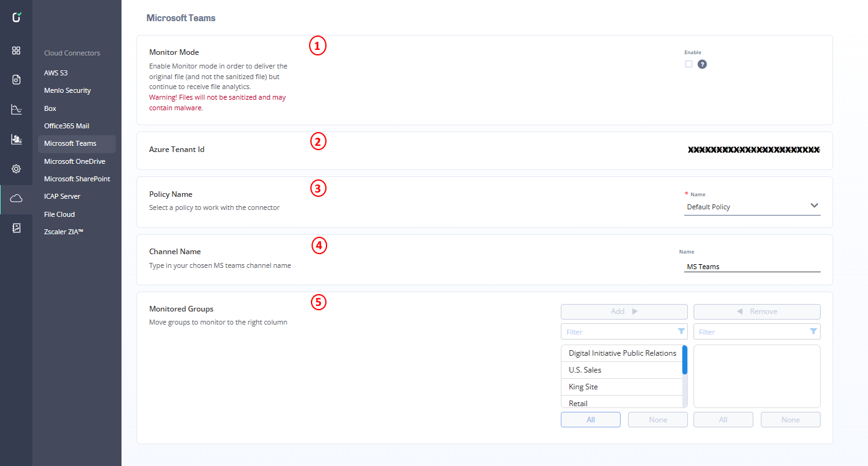Select the cloud connectors cloud icon
The height and width of the screenshot is (466, 868).
16,198
